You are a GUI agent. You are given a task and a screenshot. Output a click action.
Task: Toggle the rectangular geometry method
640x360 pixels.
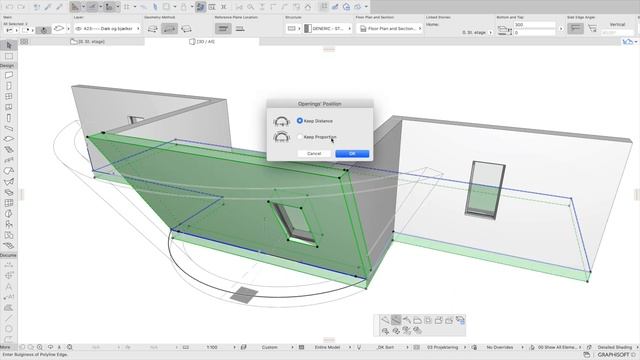[169, 29]
